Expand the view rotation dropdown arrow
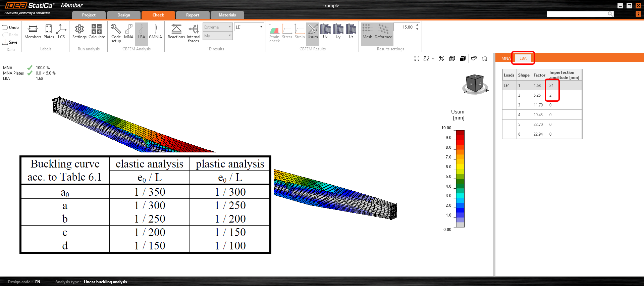This screenshot has height=286, width=644. [x=433, y=58]
